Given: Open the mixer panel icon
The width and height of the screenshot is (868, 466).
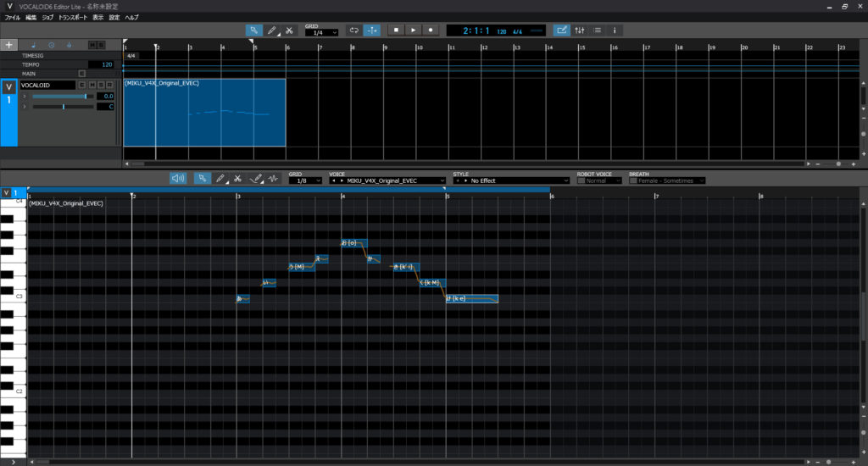Looking at the screenshot, I should click(x=580, y=31).
